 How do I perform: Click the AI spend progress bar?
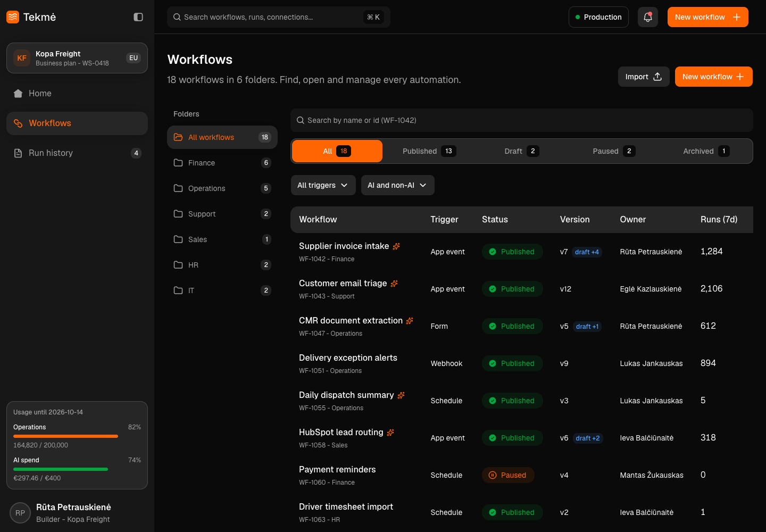[x=77, y=469]
